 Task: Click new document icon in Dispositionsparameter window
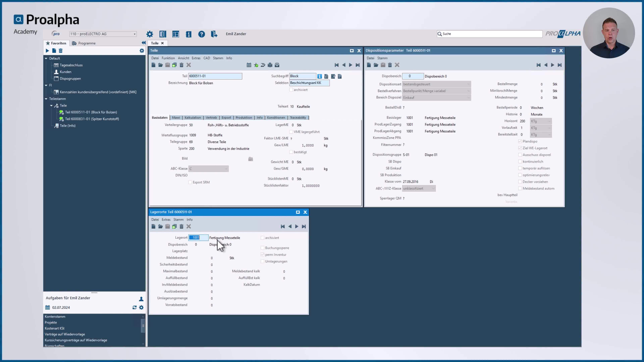[x=369, y=65]
